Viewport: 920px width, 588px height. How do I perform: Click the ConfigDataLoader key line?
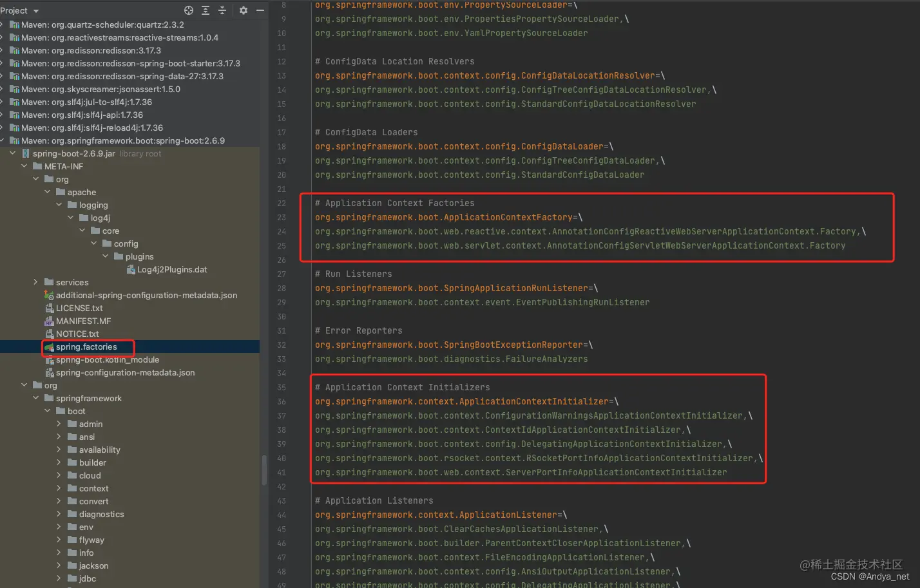(464, 146)
